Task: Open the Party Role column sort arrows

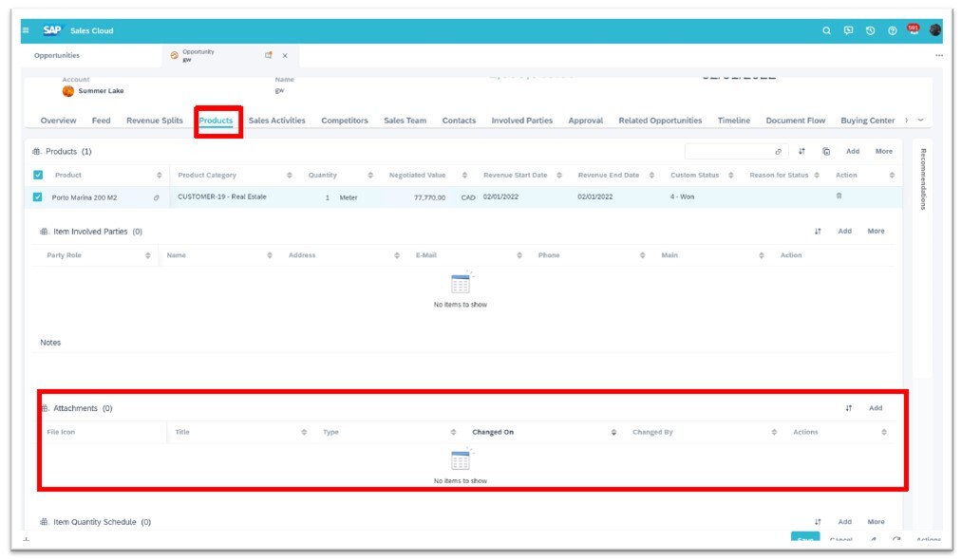Action: [x=148, y=255]
